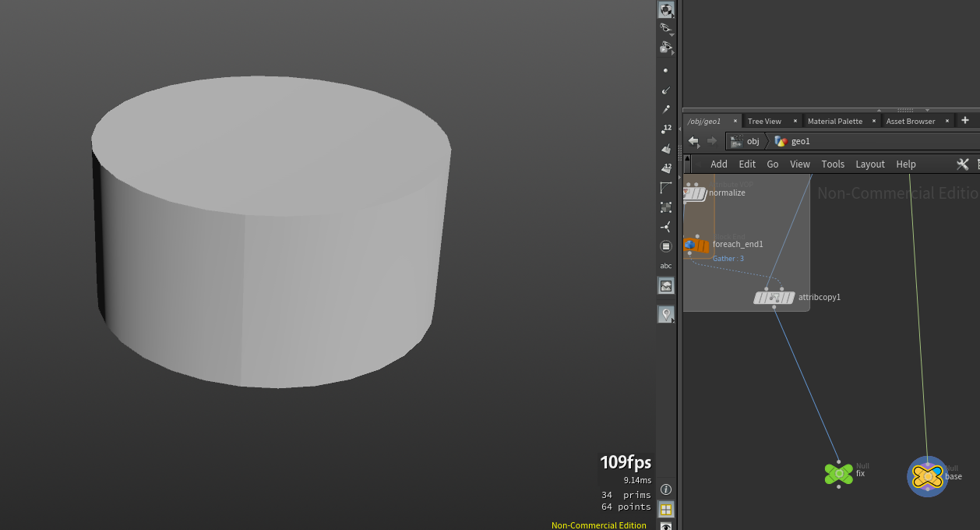This screenshot has width=980, height=530.
Task: Toggle display particle origins axis icon
Action: 665,227
